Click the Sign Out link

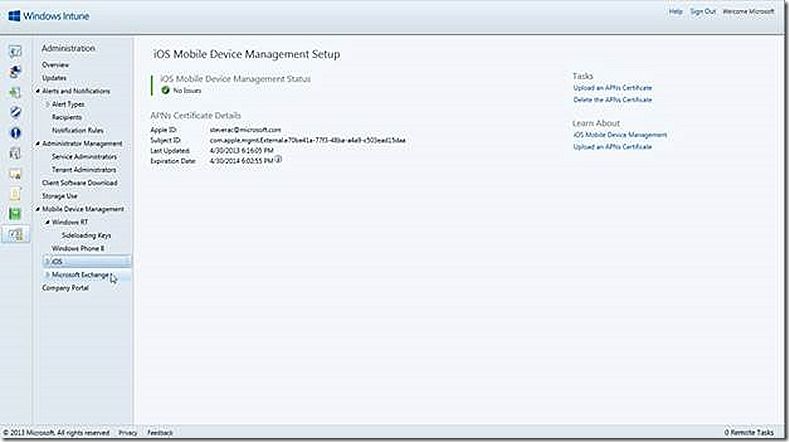tap(703, 12)
